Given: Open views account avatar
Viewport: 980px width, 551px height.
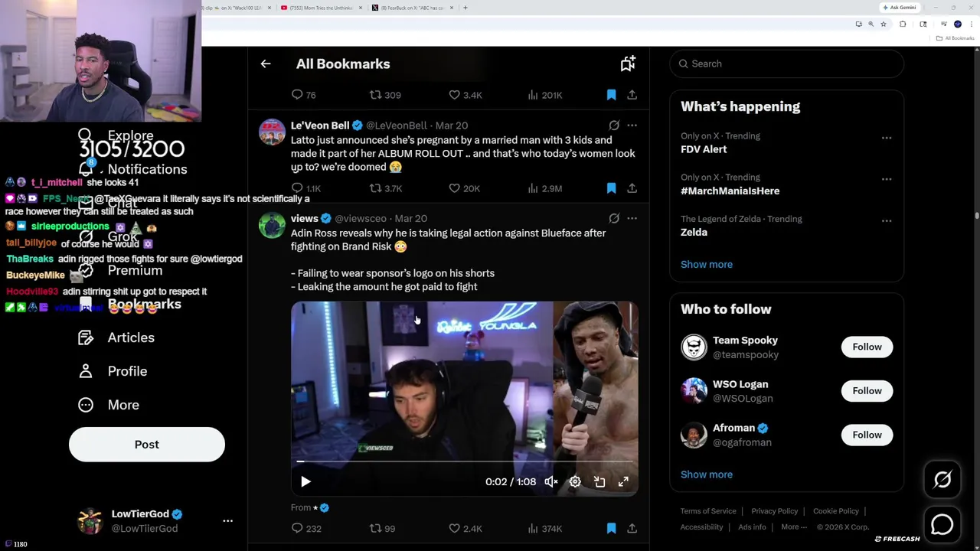Looking at the screenshot, I should (272, 226).
